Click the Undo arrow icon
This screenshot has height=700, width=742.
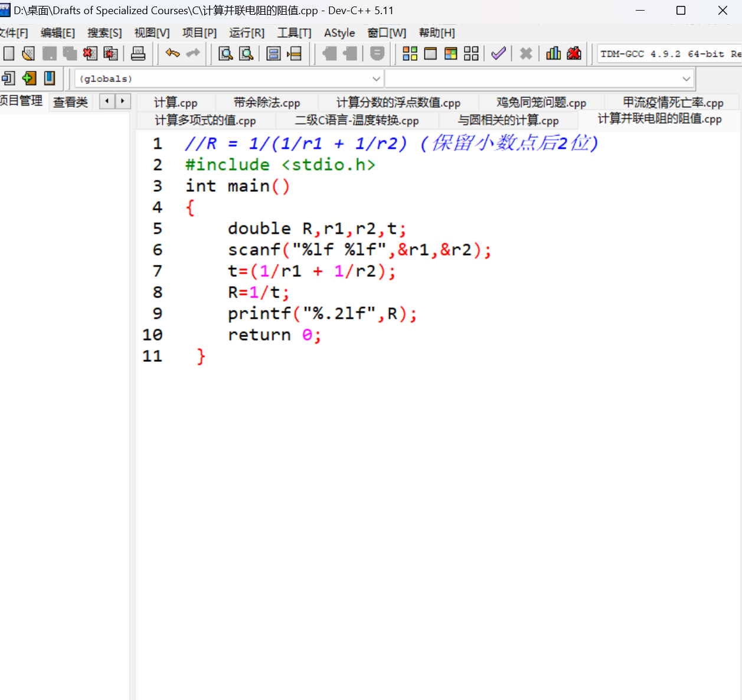pyautogui.click(x=172, y=54)
